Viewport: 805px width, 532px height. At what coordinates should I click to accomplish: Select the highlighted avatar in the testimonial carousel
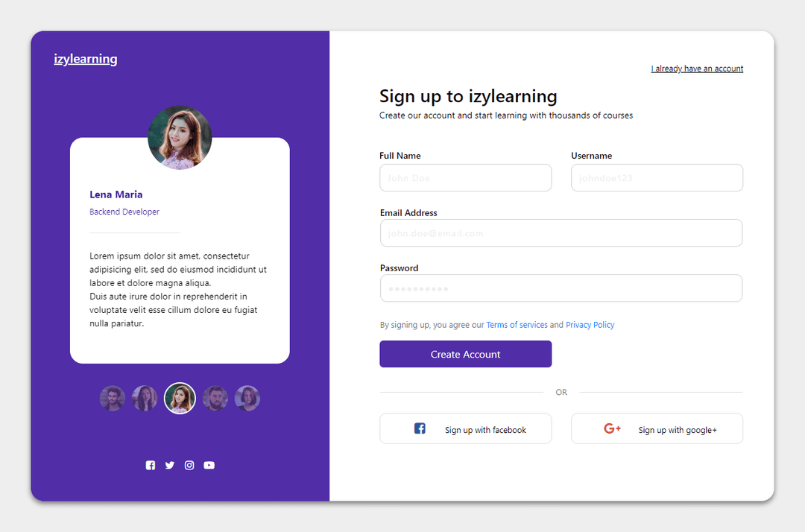click(x=180, y=398)
